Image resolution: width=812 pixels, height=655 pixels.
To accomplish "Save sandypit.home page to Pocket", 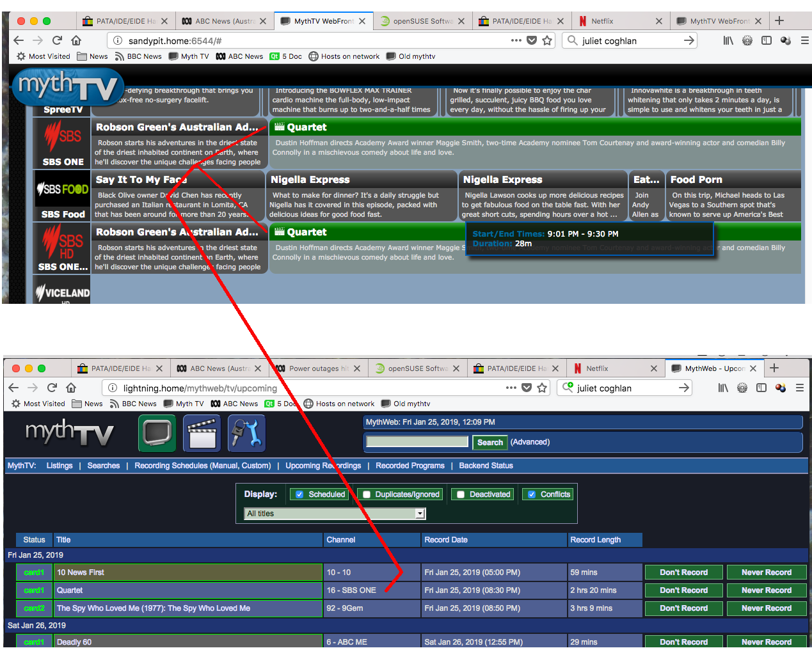I will tap(532, 40).
